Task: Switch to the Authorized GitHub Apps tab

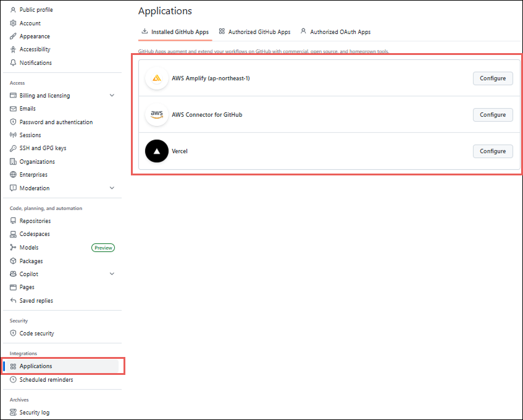Action: (254, 31)
